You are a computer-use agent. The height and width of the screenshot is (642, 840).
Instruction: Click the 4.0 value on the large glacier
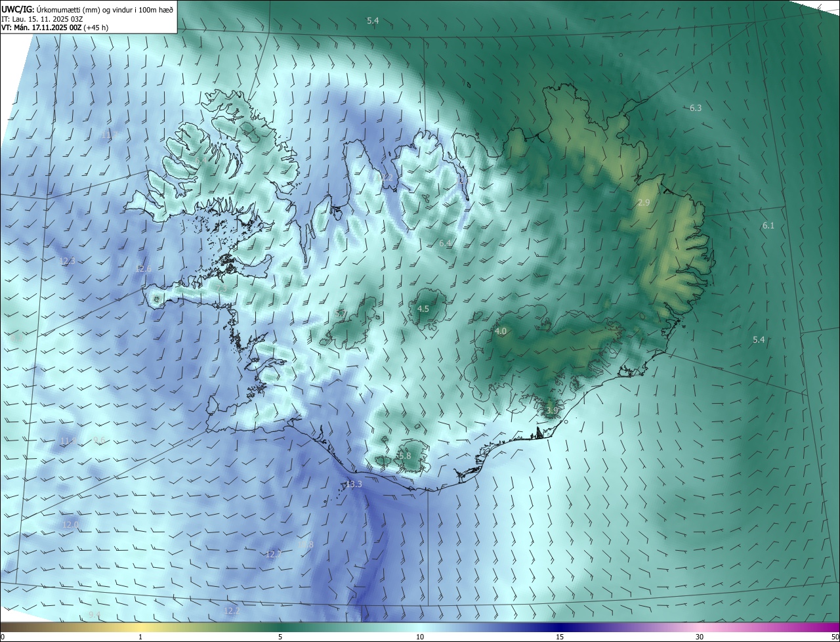coord(501,332)
